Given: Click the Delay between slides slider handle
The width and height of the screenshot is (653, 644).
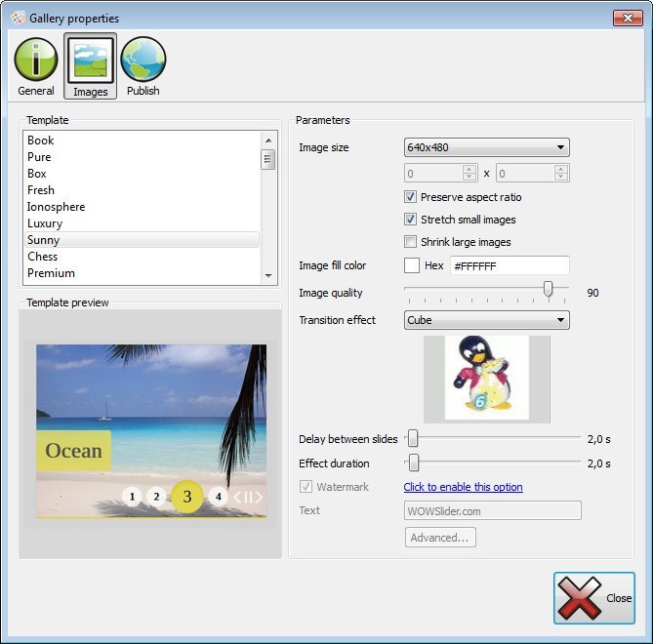Looking at the screenshot, I should click(413, 439).
